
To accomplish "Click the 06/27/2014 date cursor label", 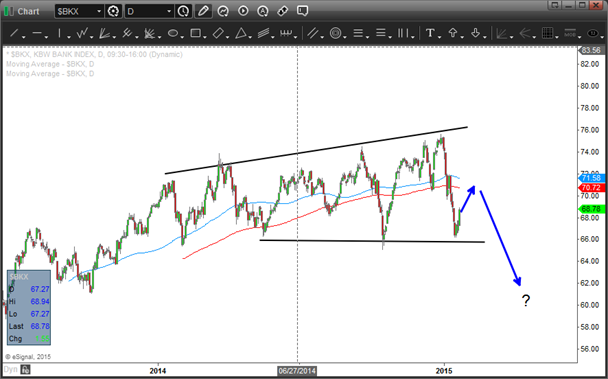I will [297, 371].
